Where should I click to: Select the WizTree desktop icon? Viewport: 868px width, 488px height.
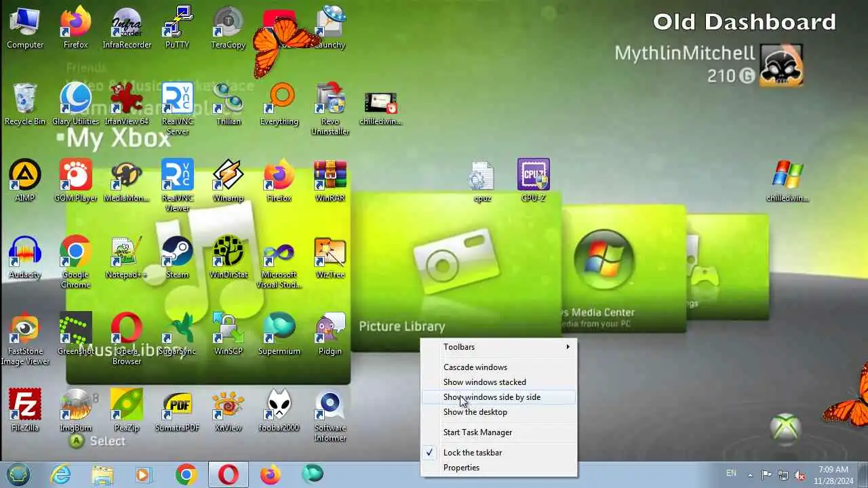click(x=330, y=258)
